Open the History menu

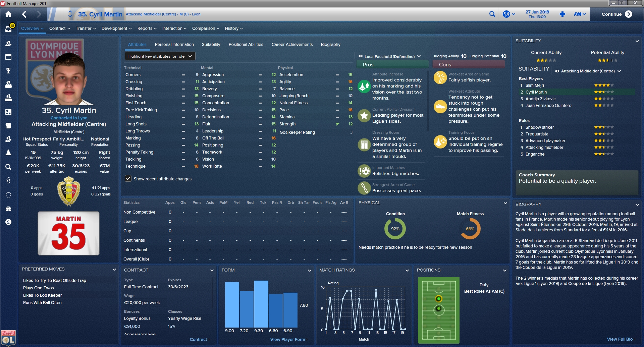pyautogui.click(x=234, y=28)
